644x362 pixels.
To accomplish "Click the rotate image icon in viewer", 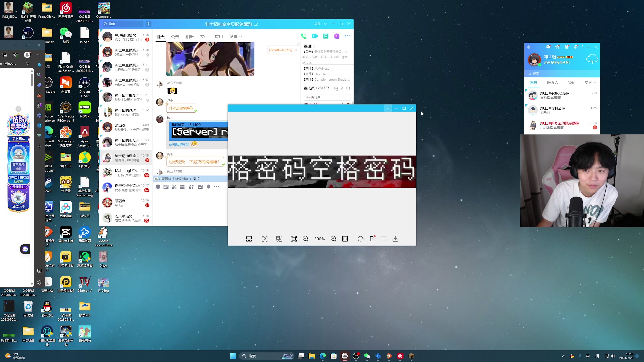I will coord(361,239).
